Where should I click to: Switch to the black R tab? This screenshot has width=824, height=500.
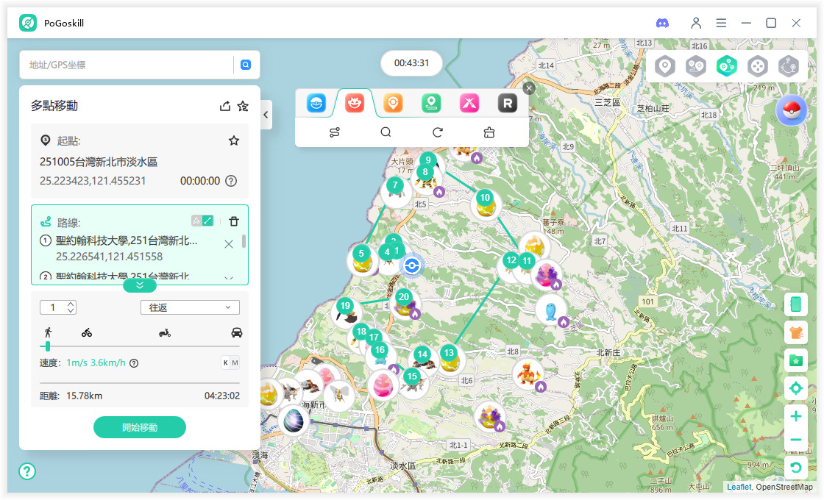[x=508, y=103]
